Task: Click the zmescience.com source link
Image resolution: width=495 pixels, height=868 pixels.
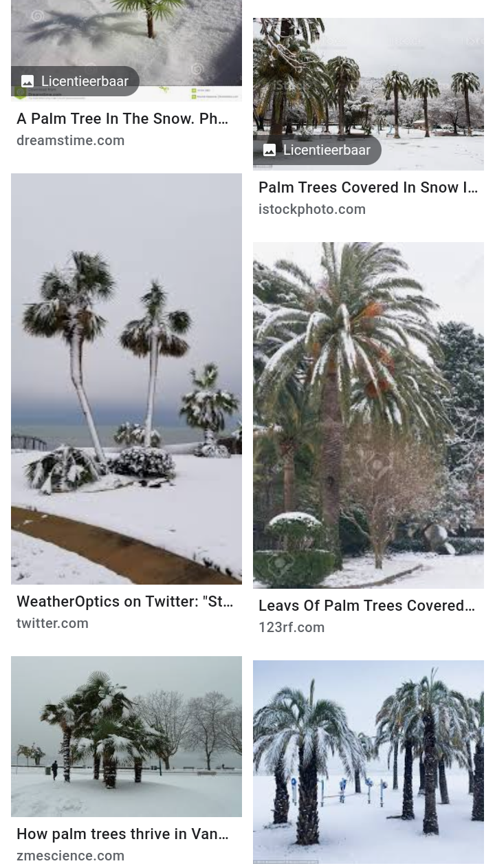Action: pyautogui.click(x=71, y=856)
